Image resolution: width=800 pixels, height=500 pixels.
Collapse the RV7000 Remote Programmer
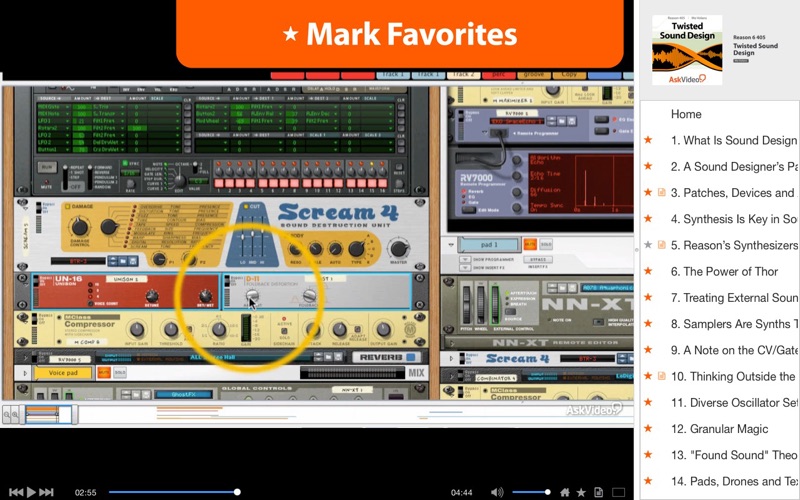pyautogui.click(x=485, y=132)
